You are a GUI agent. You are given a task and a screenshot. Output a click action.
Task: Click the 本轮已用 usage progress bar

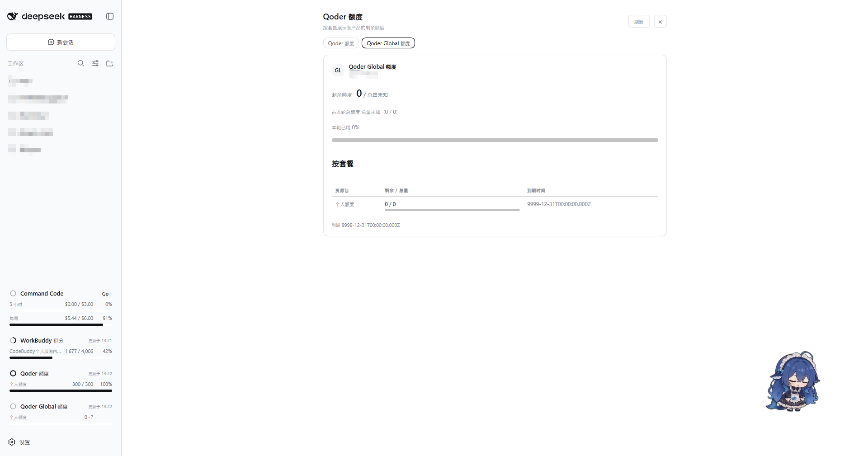pos(495,140)
